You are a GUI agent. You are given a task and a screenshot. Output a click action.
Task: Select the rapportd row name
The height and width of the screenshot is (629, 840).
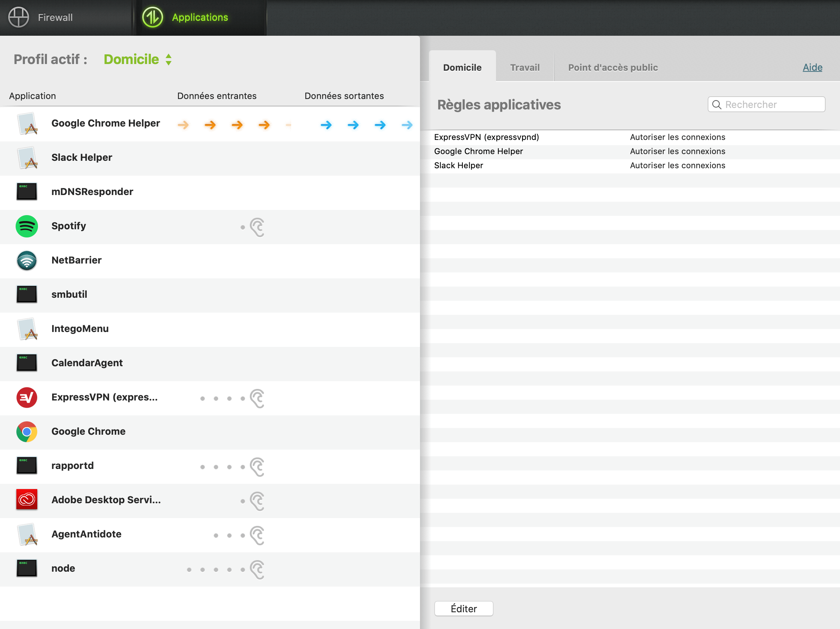[73, 466]
